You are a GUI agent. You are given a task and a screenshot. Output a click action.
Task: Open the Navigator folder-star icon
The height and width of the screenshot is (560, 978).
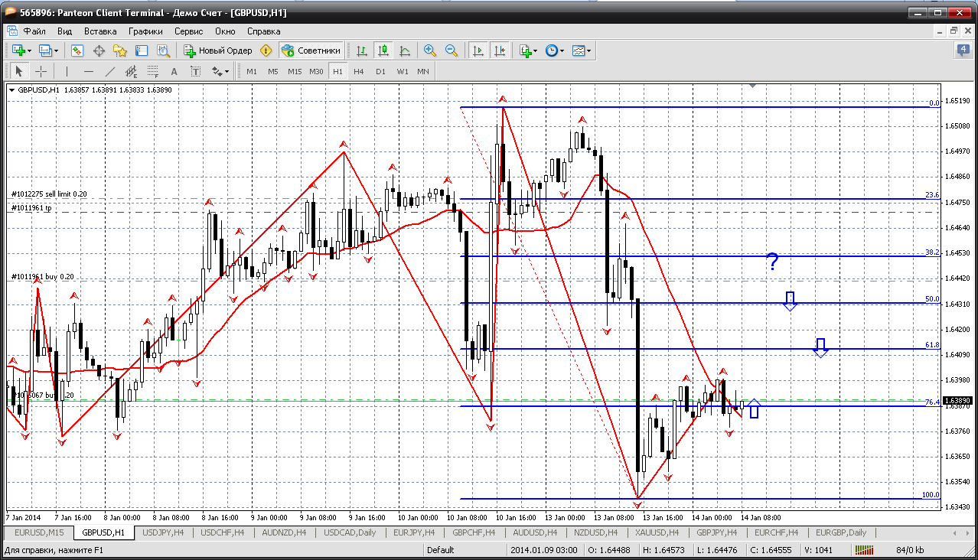click(x=120, y=50)
